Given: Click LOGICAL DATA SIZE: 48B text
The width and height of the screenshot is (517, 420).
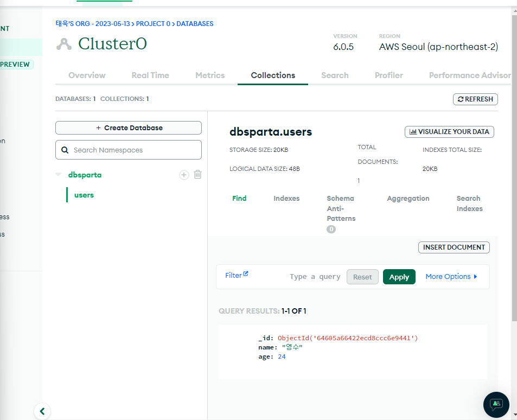Looking at the screenshot, I should [265, 169].
